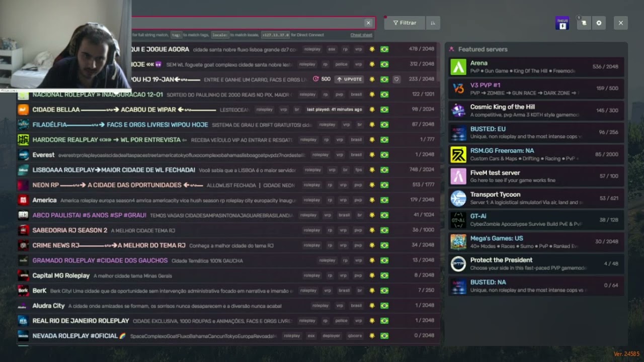
Task: Favorite the 19-JAN server with heart icon
Action: 396,79
